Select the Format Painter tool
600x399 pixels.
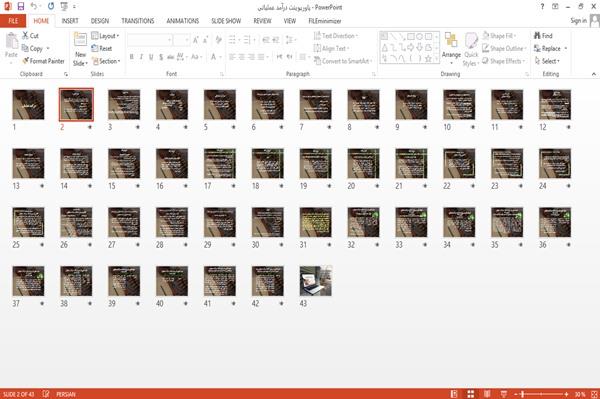tap(43, 61)
